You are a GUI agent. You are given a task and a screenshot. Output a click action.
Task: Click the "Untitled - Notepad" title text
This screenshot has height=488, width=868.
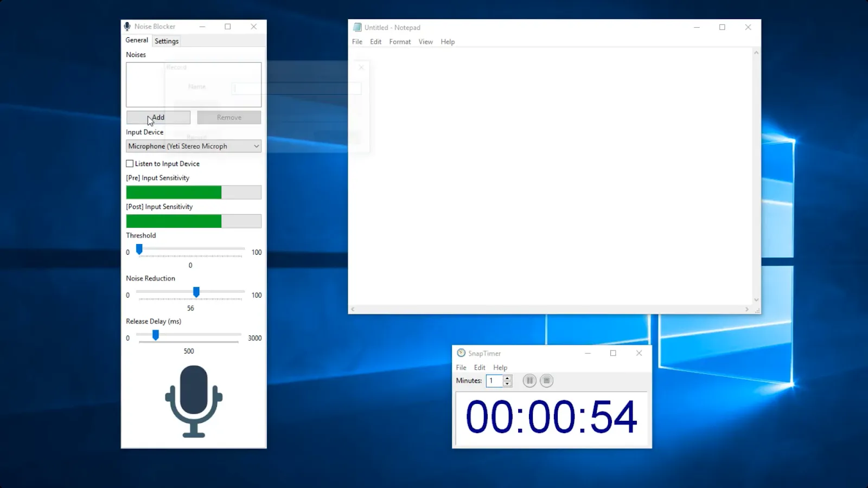tap(392, 28)
